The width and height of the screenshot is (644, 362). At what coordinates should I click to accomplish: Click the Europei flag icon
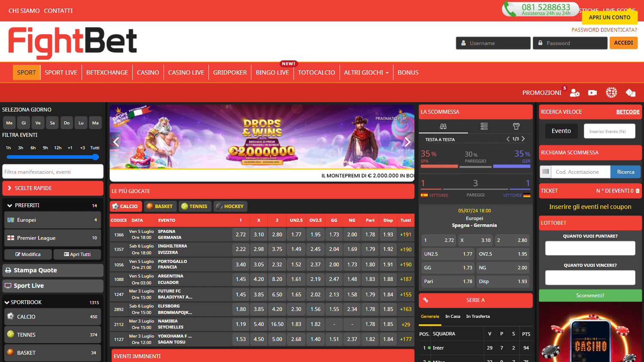click(11, 220)
